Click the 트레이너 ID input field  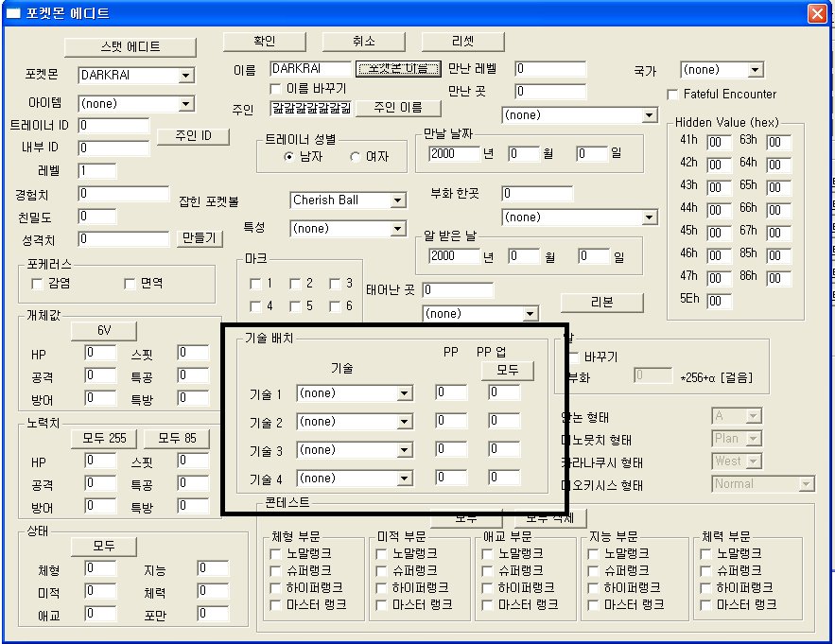(x=113, y=126)
